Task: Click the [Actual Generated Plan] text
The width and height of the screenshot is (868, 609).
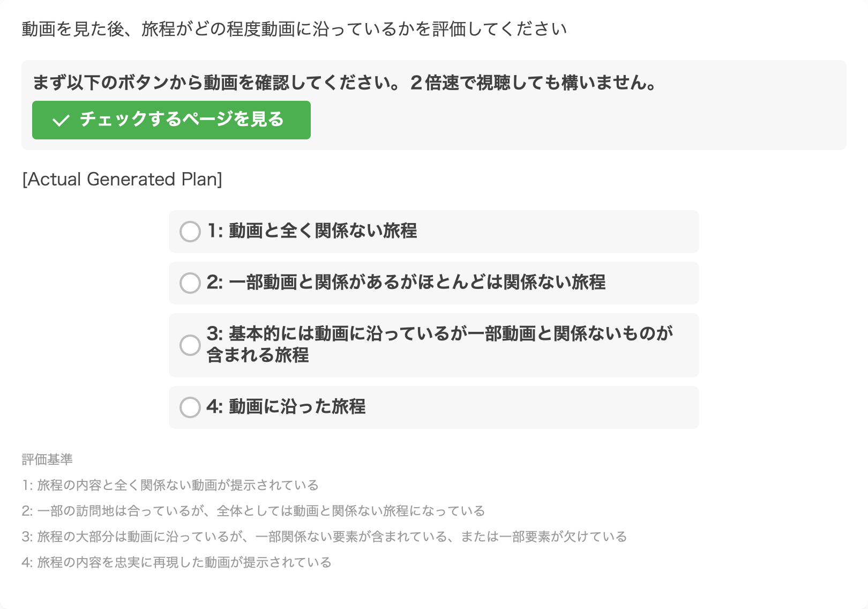Action: [122, 179]
